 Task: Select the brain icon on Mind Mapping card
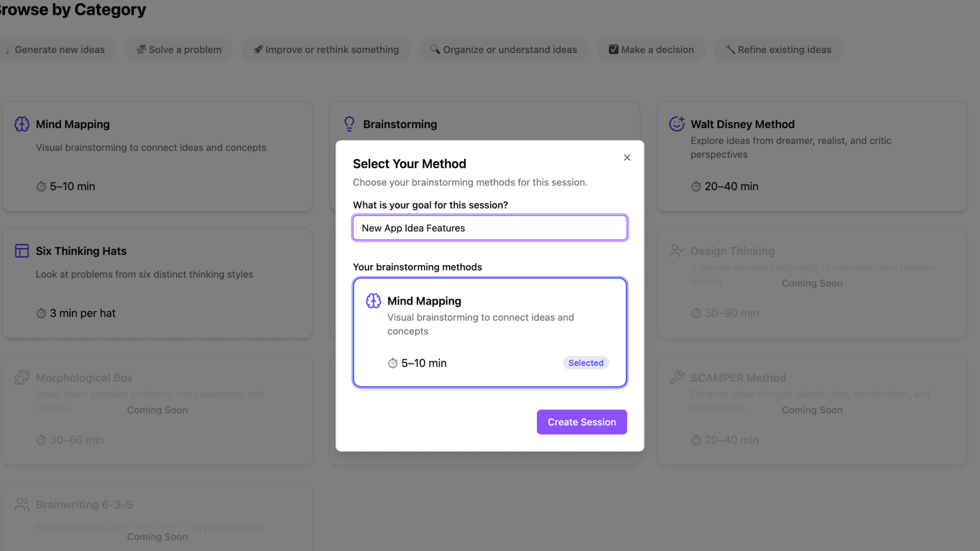pyautogui.click(x=22, y=123)
